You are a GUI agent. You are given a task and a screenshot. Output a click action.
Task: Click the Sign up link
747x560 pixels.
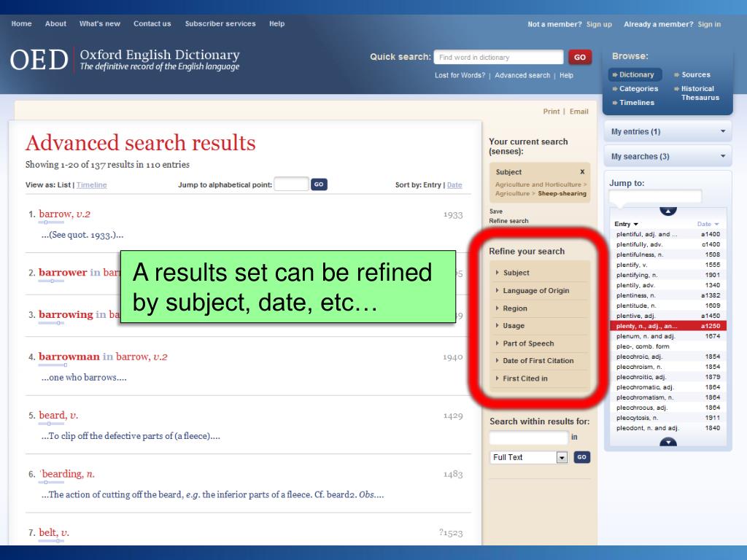click(x=599, y=24)
